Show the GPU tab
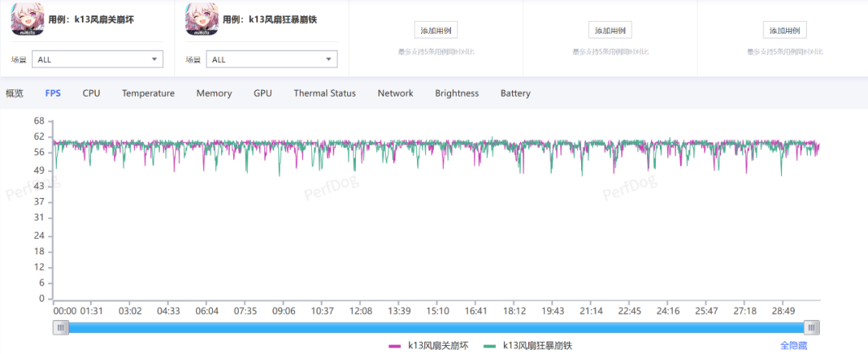 coord(263,93)
